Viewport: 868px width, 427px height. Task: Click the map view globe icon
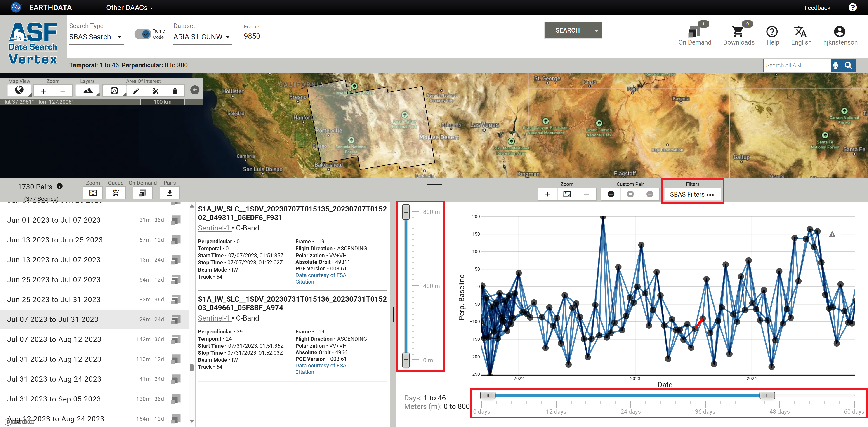pyautogui.click(x=19, y=90)
